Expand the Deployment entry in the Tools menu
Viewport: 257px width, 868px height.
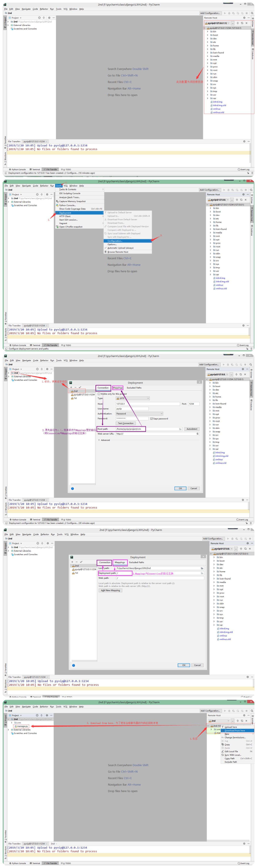tap(80, 213)
